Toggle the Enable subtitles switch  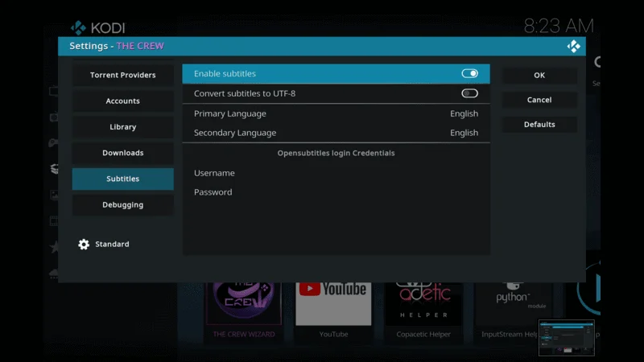[x=469, y=73]
